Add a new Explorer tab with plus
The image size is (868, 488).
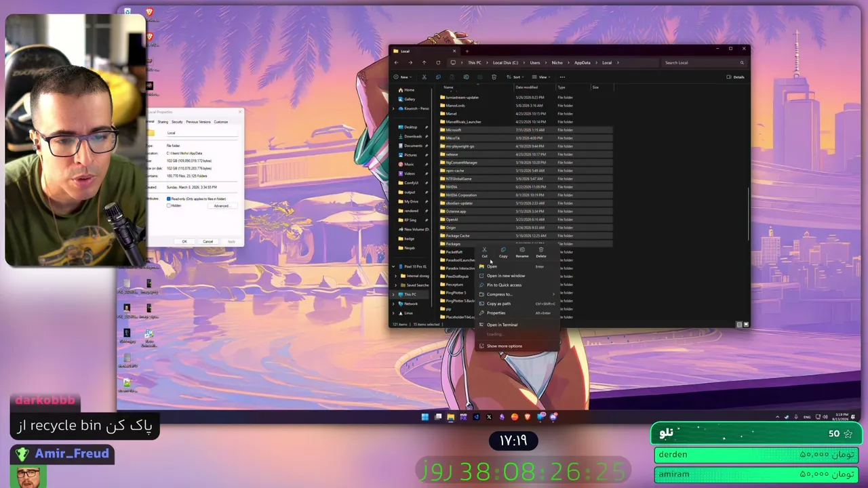467,51
